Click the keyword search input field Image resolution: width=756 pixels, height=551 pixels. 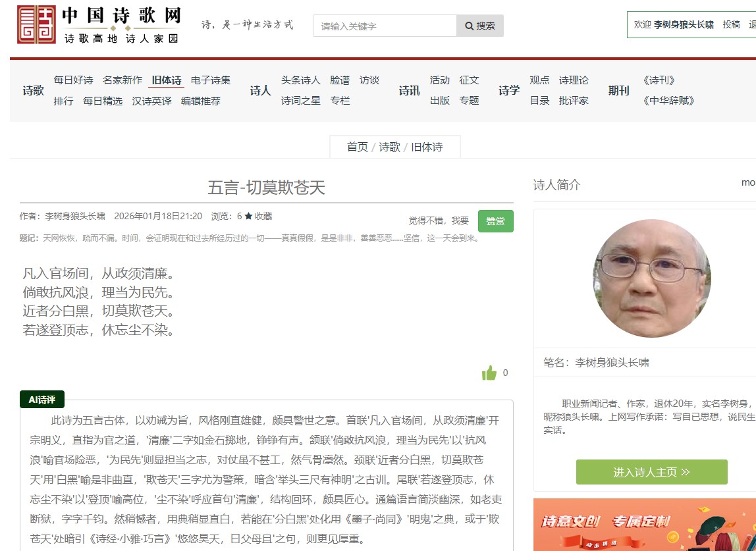point(385,26)
